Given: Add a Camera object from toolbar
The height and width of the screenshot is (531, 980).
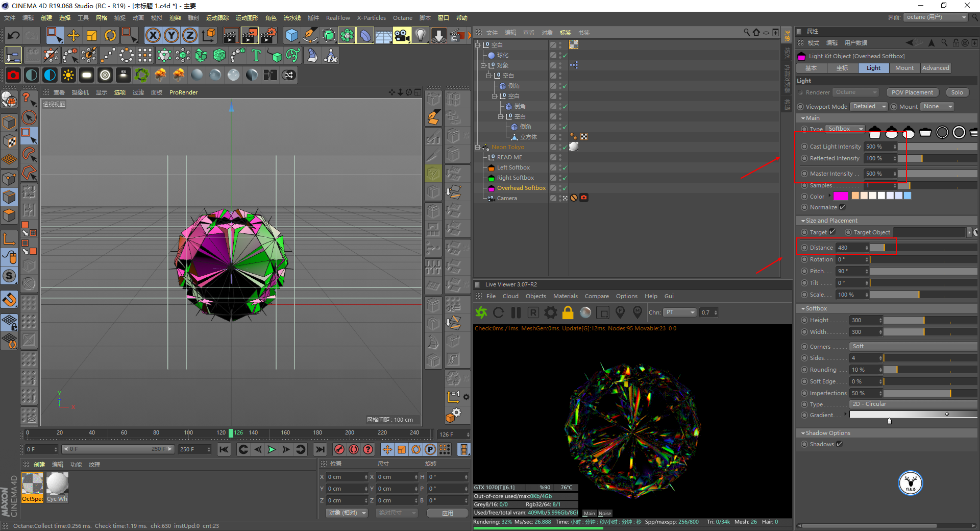Looking at the screenshot, I should click(x=402, y=35).
